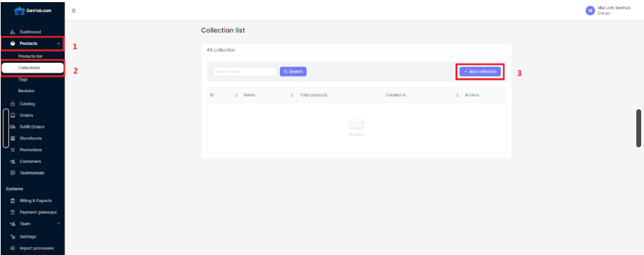Click the No data placeholder text

pos(356,135)
